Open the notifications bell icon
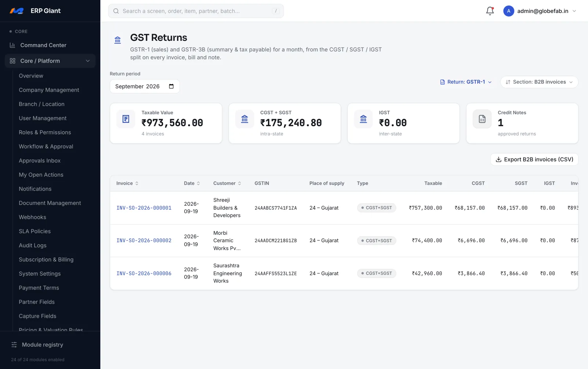The image size is (588, 369). coord(490,11)
